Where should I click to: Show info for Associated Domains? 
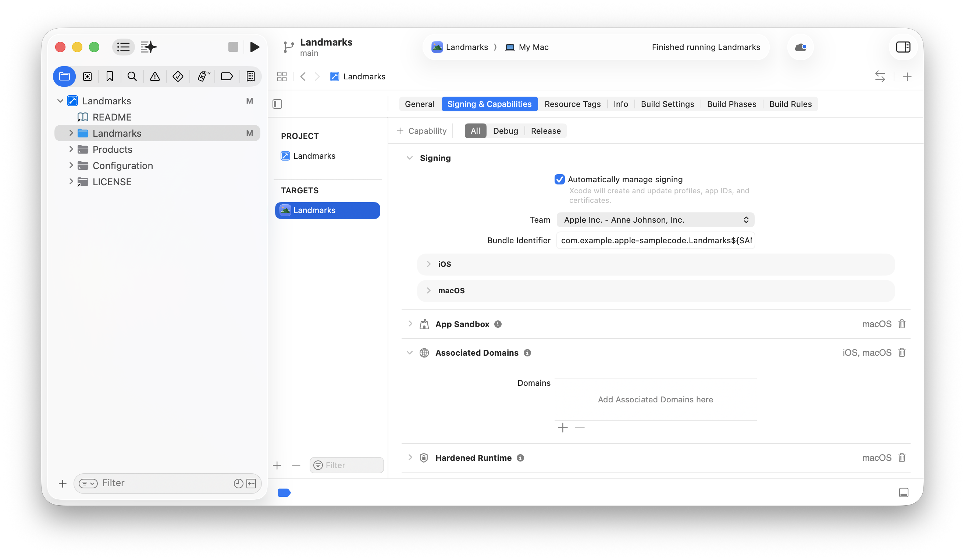point(527,353)
